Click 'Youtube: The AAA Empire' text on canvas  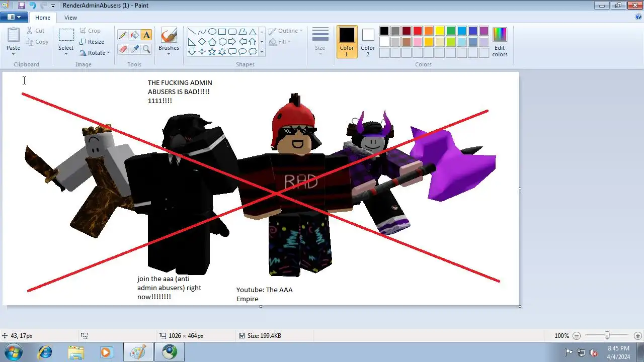(264, 294)
